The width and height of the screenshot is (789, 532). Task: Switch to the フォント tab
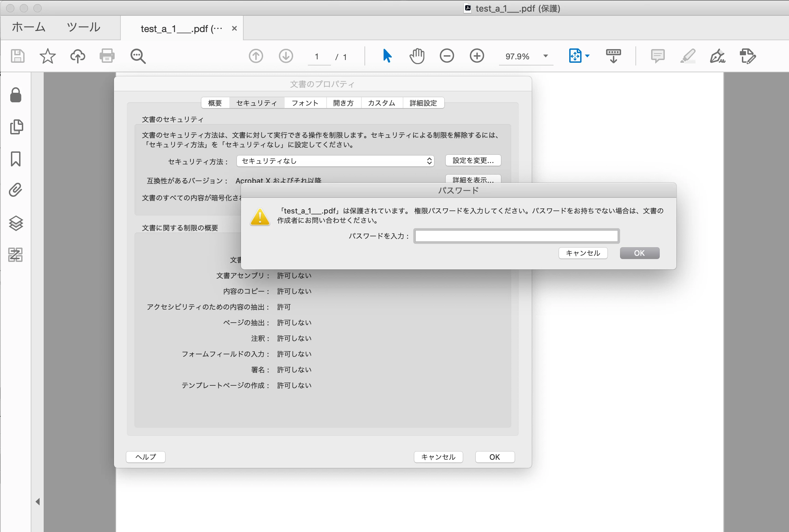coord(305,103)
